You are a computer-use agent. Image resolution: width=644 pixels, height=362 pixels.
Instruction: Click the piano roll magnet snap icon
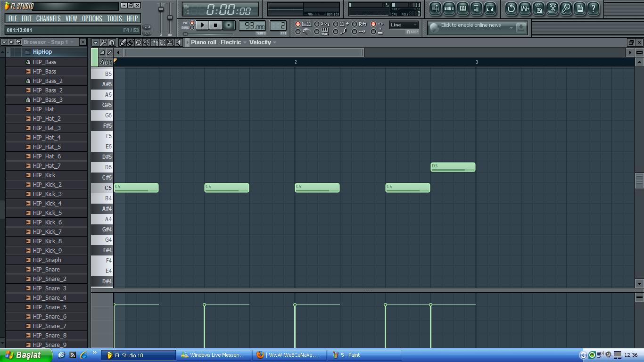click(111, 42)
